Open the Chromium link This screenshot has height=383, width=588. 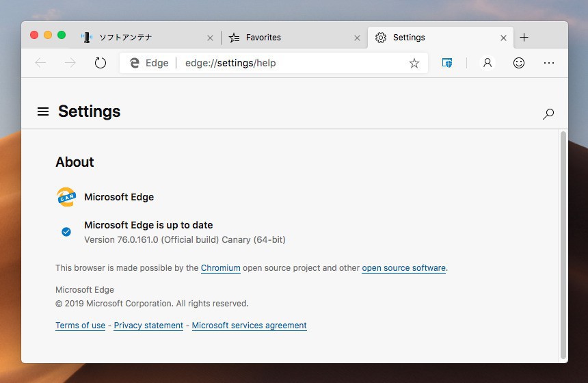(220, 268)
